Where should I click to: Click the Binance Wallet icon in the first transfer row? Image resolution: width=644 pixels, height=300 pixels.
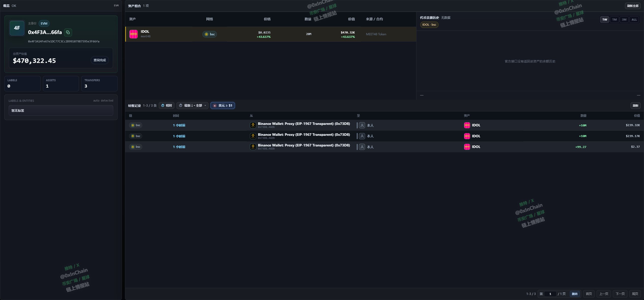253,125
